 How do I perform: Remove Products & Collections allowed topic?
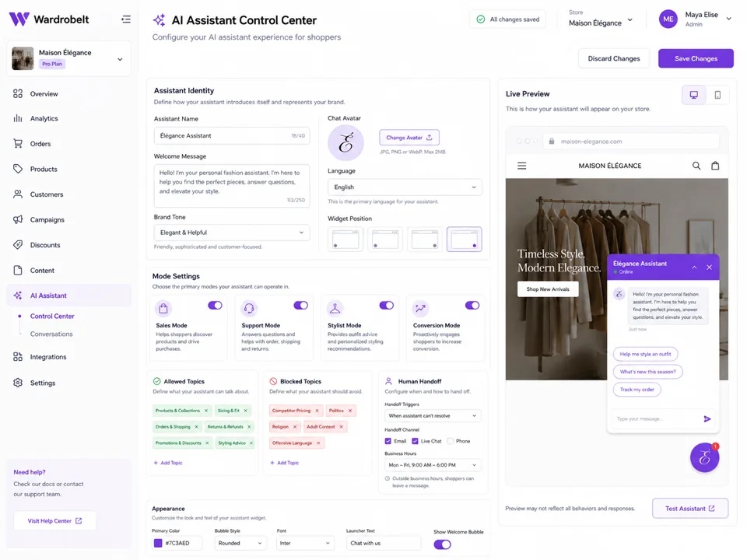coord(206,411)
